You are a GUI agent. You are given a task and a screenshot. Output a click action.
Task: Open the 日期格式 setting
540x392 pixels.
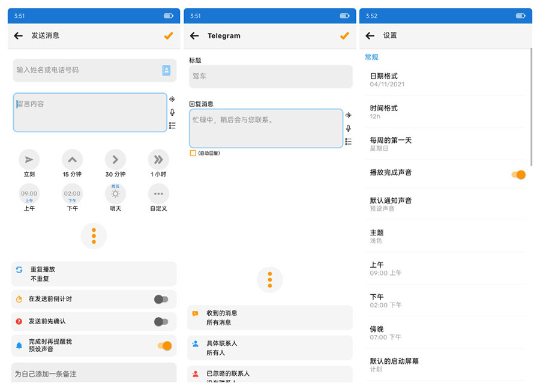point(444,80)
